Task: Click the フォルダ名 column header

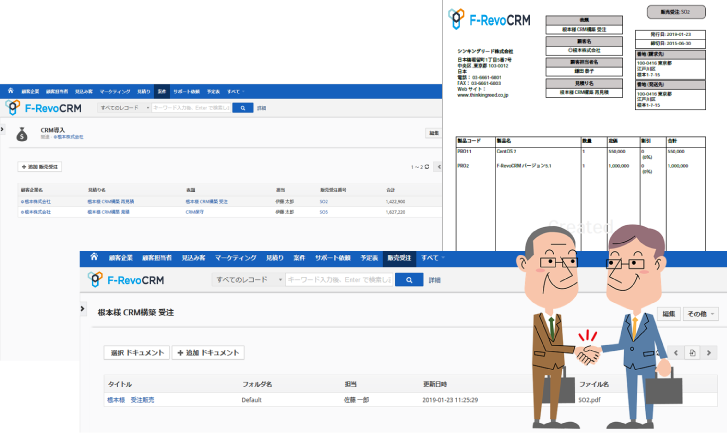Action: (x=257, y=384)
